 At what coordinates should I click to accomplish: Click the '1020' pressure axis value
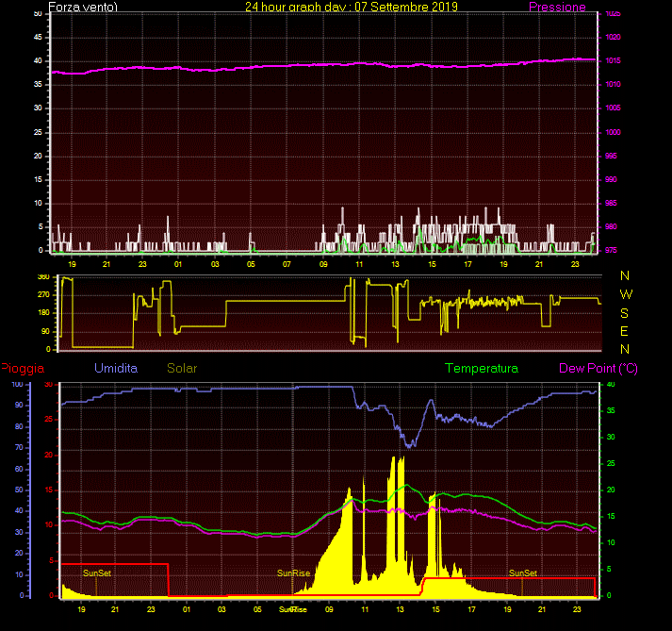(613, 37)
